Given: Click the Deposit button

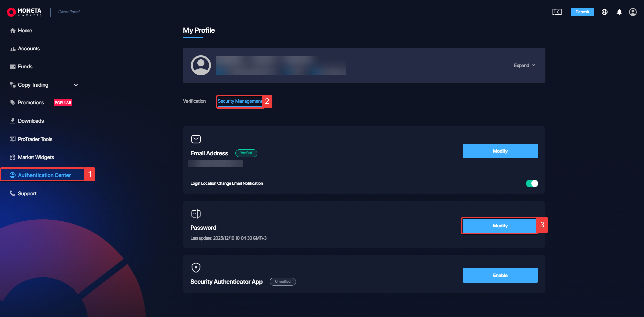Looking at the screenshot, I should click(x=582, y=12).
